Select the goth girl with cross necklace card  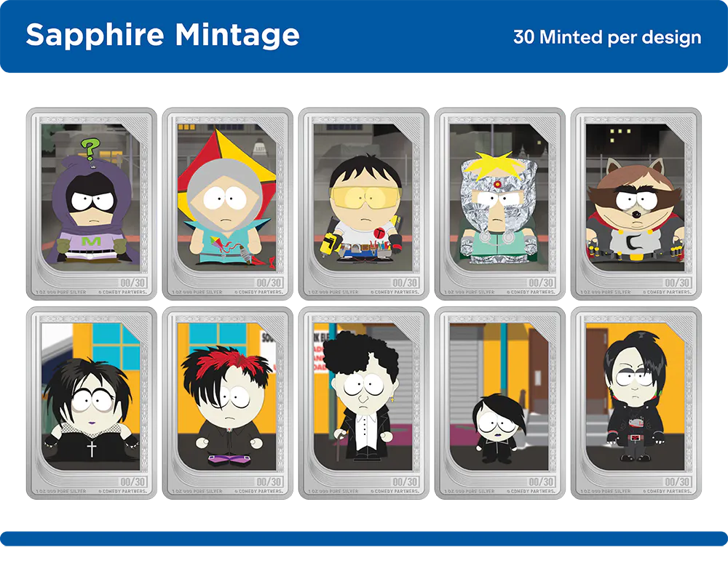click(x=92, y=403)
